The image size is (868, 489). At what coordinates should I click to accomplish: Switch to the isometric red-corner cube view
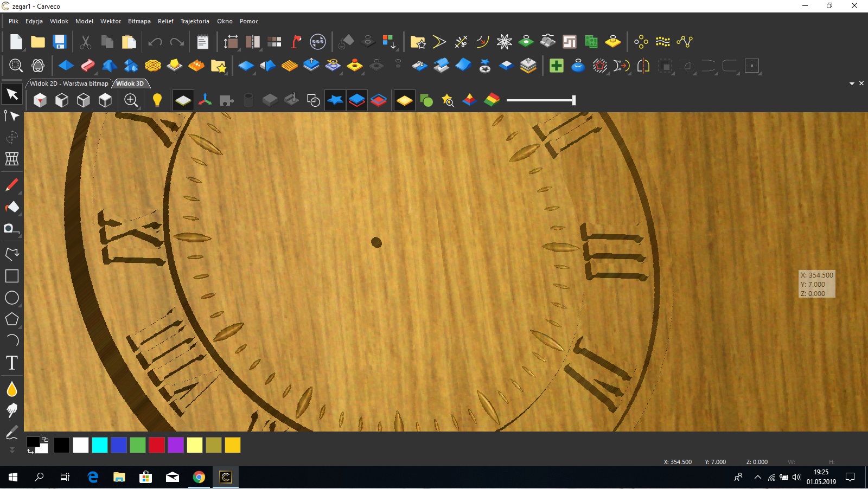tap(40, 100)
